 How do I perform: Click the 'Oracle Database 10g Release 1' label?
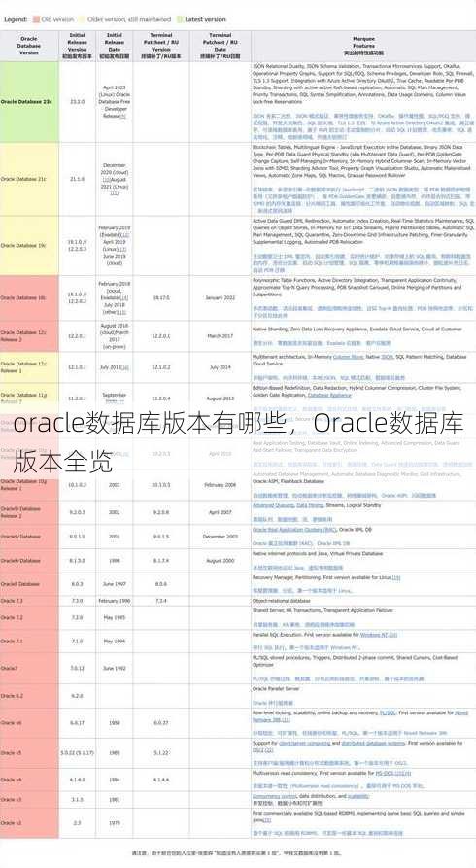(23, 485)
